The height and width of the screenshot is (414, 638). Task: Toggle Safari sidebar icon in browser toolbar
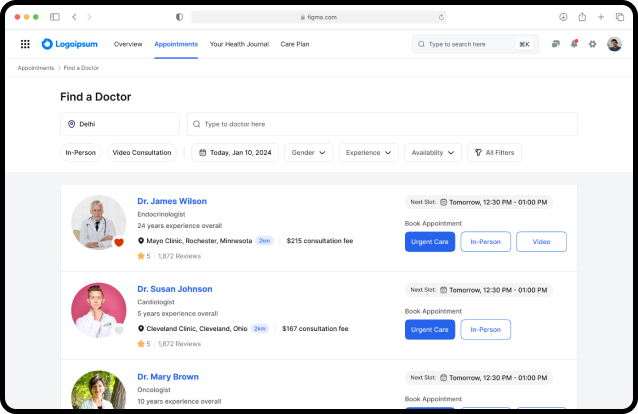[x=55, y=17]
